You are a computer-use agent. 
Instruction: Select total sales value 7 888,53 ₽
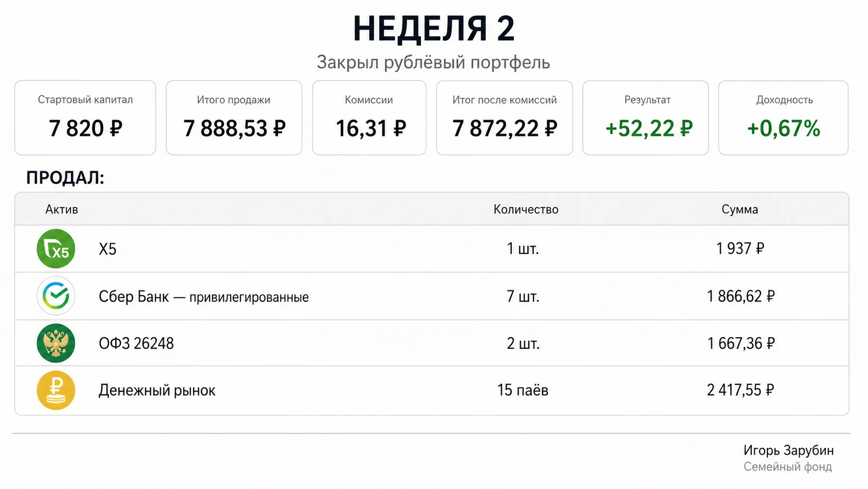tap(234, 128)
